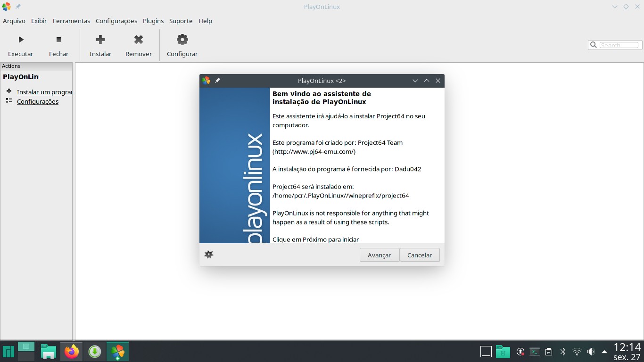Click the 'Dadu042' provider line
Screen dimensions: 644x362
pos(347,169)
